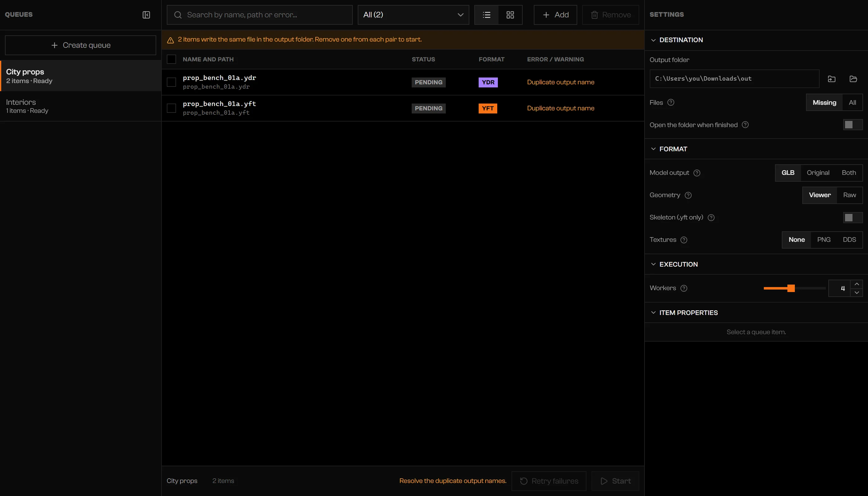Click the search magnifier icon
Screen dimensions: 868x496
point(178,15)
